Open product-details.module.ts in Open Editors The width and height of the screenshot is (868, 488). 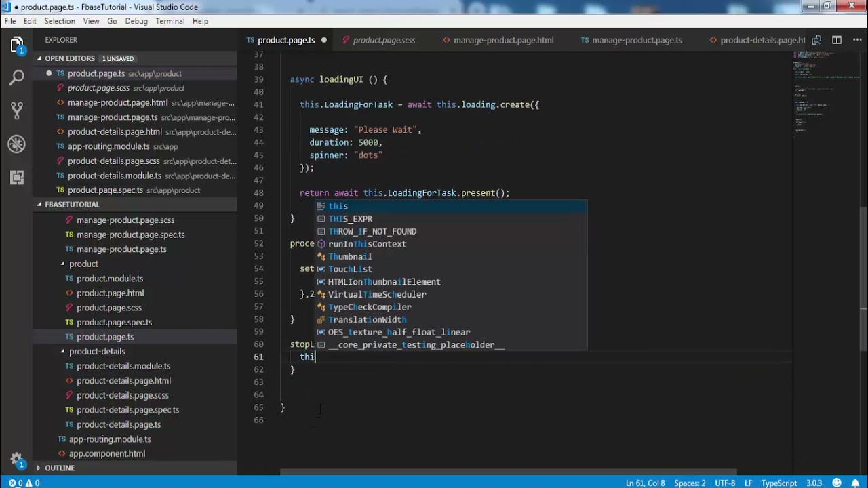tap(135, 176)
